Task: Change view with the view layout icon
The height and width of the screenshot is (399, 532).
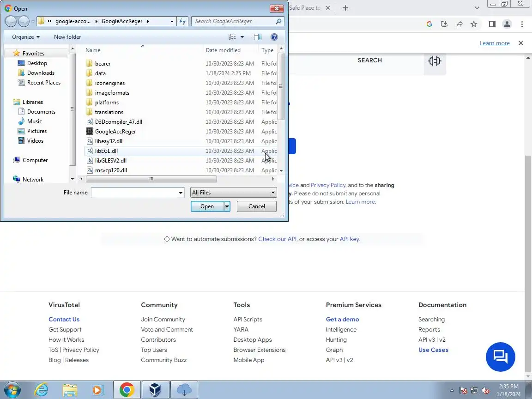Action: pyautogui.click(x=232, y=36)
